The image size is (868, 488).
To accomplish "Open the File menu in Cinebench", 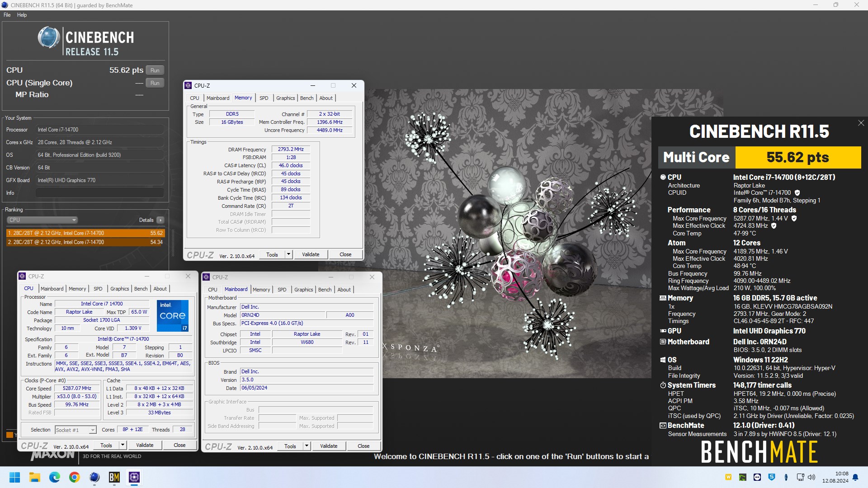I will point(7,15).
